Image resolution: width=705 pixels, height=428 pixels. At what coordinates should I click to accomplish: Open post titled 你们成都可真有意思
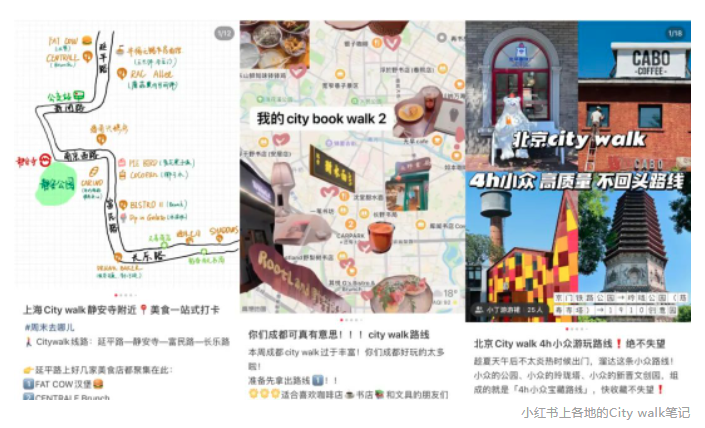[339, 334]
